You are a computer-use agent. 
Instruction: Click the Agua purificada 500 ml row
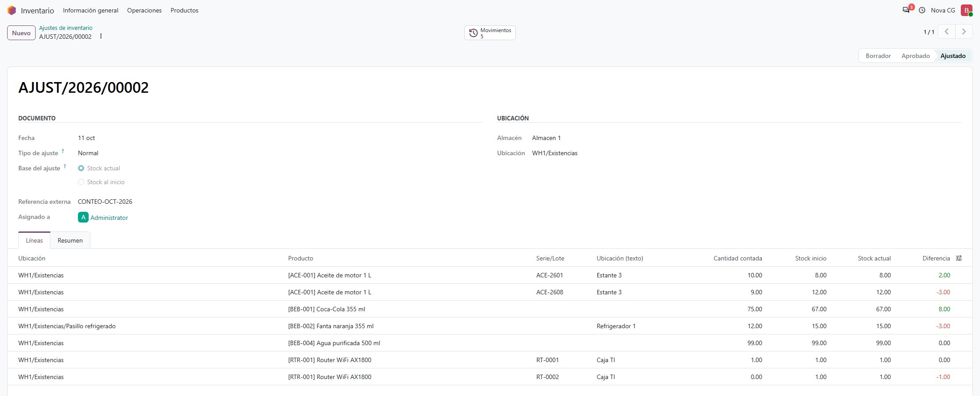pyautogui.click(x=490, y=343)
